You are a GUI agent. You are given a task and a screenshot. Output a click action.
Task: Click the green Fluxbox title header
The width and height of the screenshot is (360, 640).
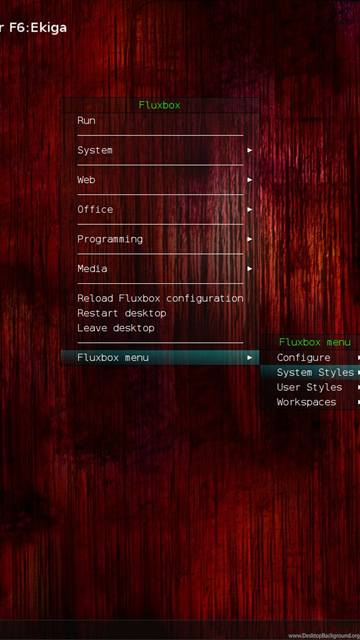coord(160,105)
